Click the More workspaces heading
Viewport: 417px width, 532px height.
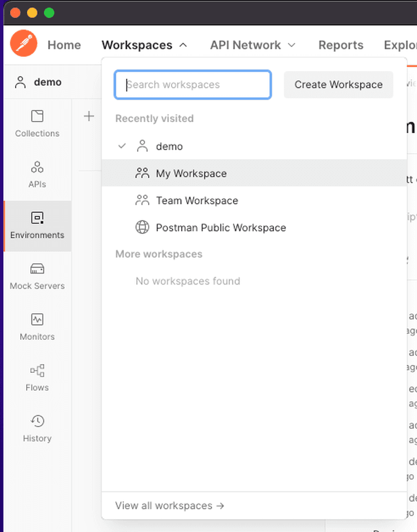click(x=159, y=254)
